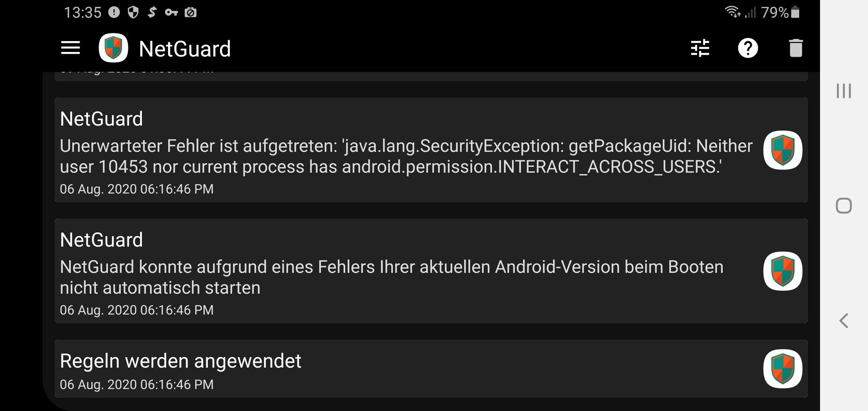This screenshot has width=868, height=411.
Task: Open the SecurityException error log entry
Action: (x=431, y=150)
